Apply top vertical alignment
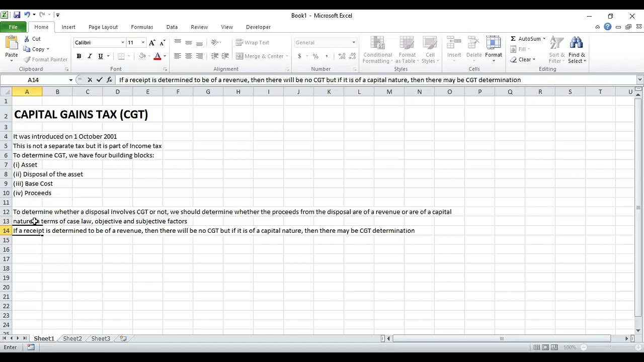 [x=178, y=43]
